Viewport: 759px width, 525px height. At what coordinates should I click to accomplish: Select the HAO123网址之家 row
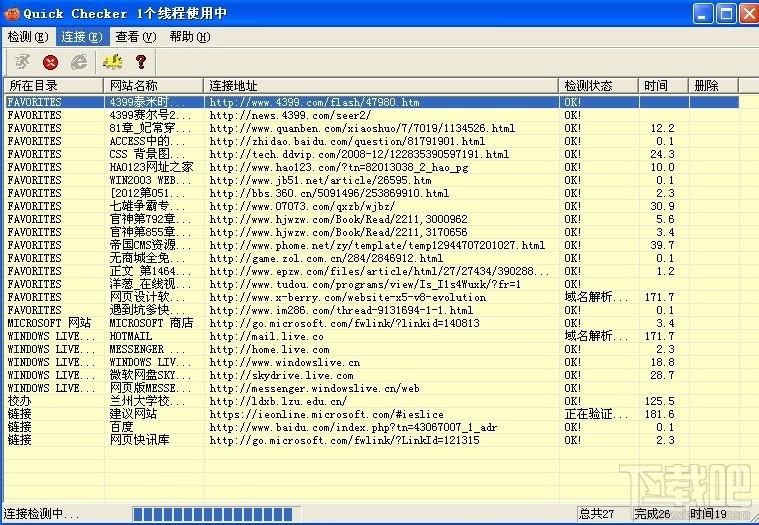point(372,167)
